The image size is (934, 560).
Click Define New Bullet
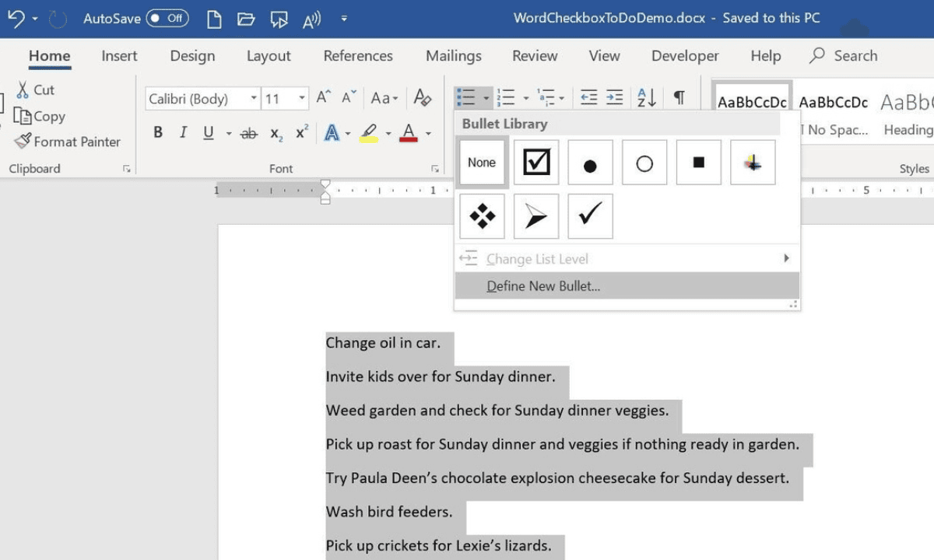pos(542,285)
